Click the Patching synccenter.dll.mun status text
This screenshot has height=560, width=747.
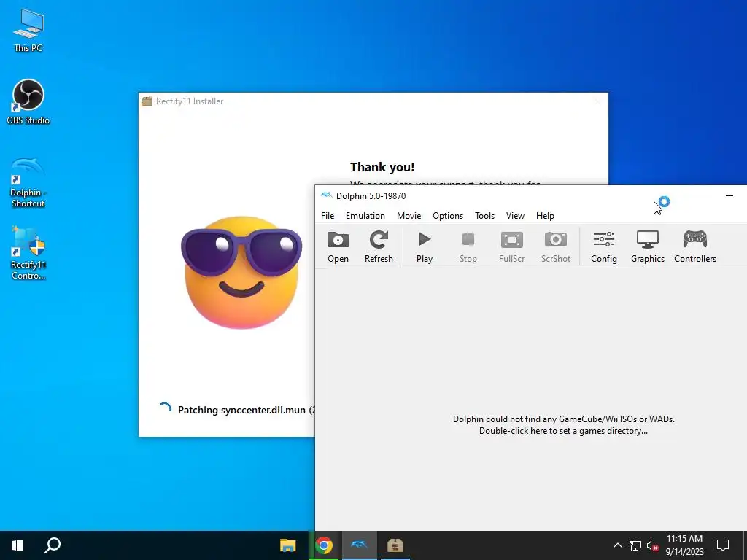click(246, 410)
